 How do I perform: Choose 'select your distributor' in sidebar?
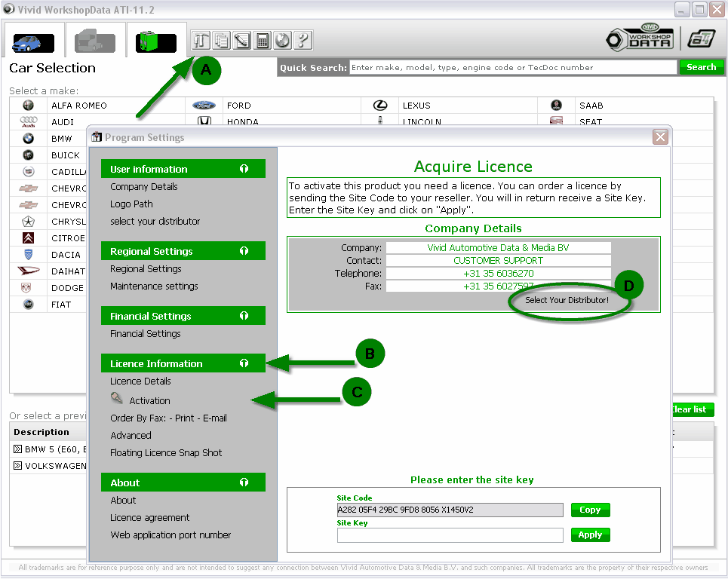pos(155,222)
